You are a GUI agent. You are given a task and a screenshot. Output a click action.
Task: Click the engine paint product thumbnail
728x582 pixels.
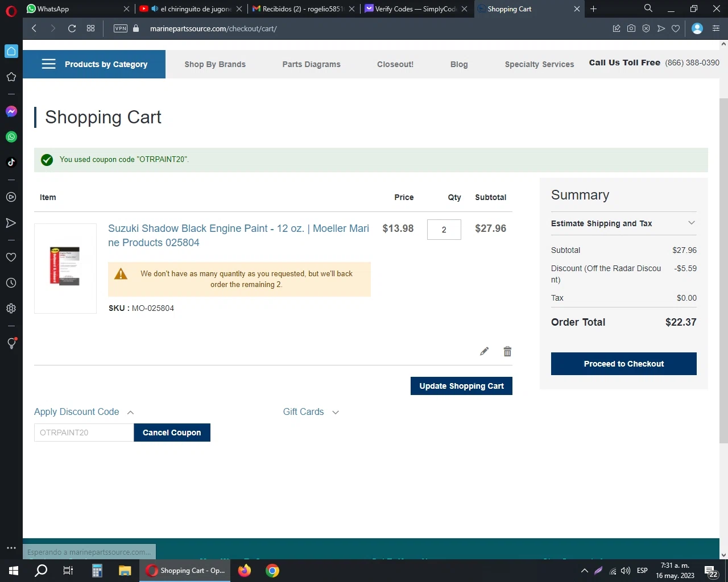pyautogui.click(x=65, y=268)
